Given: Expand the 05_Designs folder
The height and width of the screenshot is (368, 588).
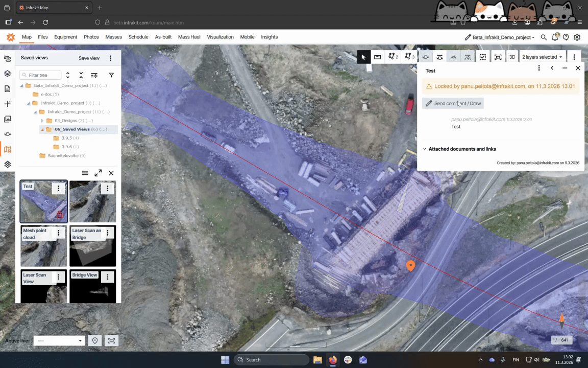Looking at the screenshot, I should [x=42, y=121].
